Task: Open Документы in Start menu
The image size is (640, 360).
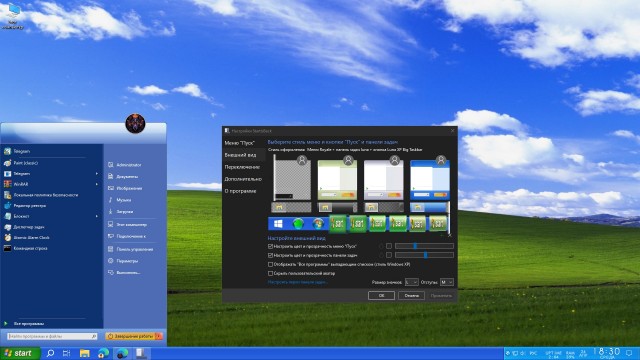Action: 127,177
